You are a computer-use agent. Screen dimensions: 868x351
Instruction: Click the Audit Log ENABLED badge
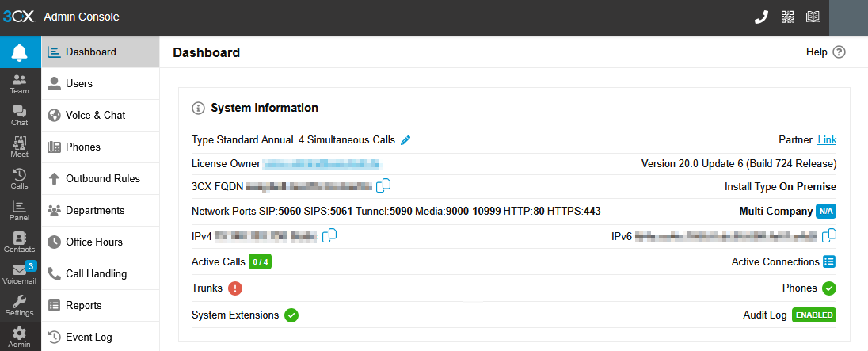[814, 315]
